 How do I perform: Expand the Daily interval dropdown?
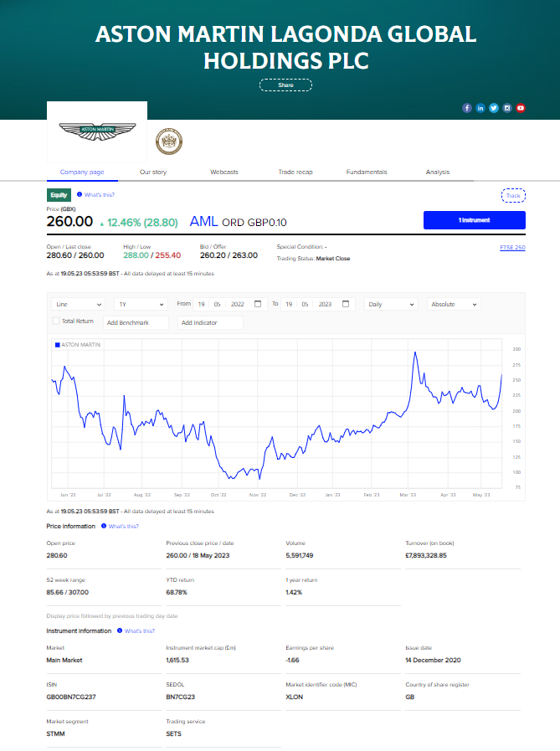[391, 304]
